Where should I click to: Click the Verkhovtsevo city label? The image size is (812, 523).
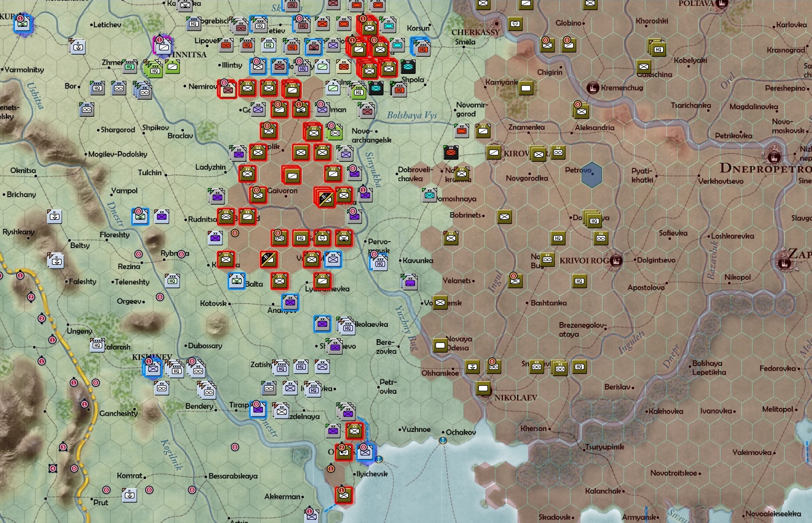pos(721,181)
